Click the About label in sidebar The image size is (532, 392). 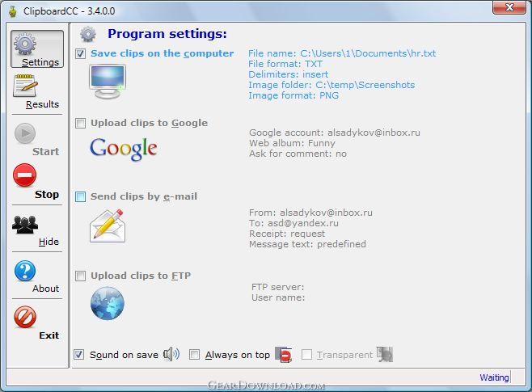point(46,289)
